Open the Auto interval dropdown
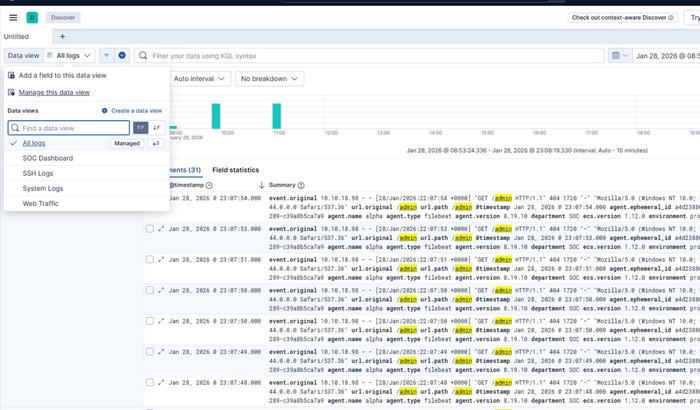This screenshot has height=410, width=700. click(199, 79)
